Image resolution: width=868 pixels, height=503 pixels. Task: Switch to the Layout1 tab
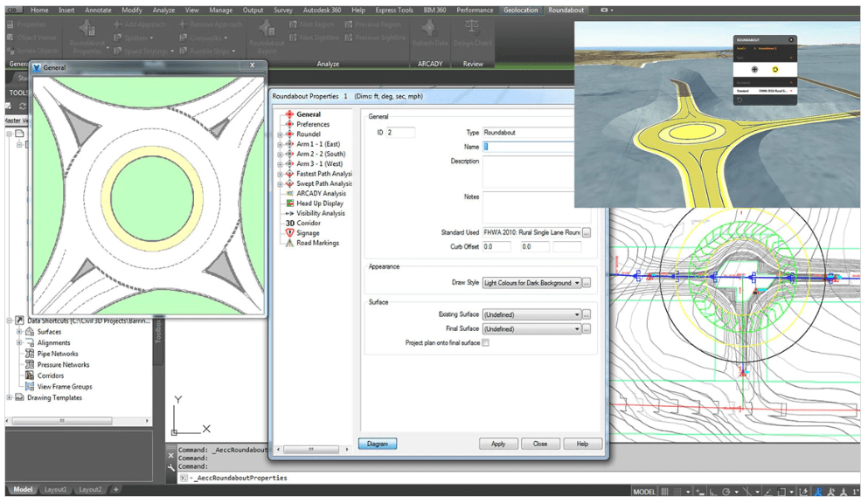pyautogui.click(x=55, y=490)
